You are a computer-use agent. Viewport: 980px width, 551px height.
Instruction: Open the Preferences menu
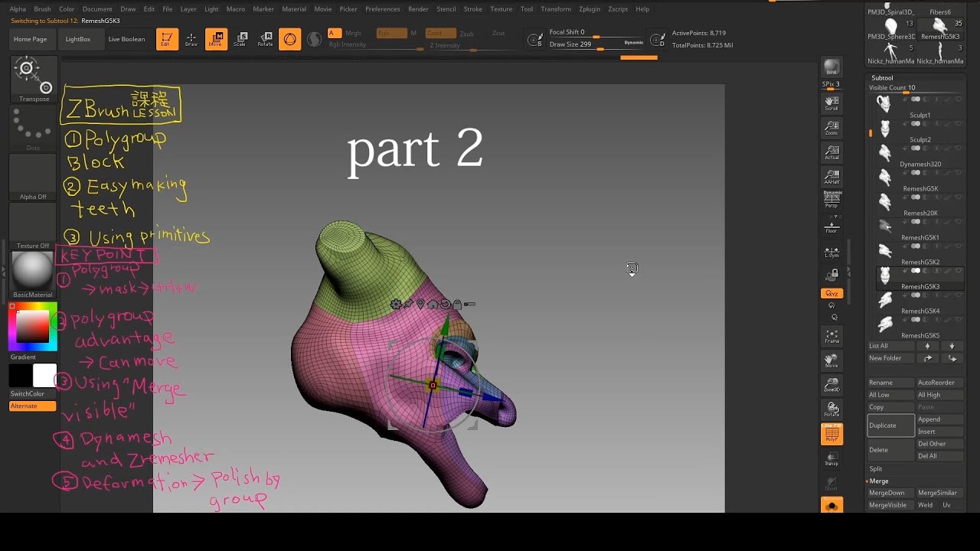coord(382,9)
